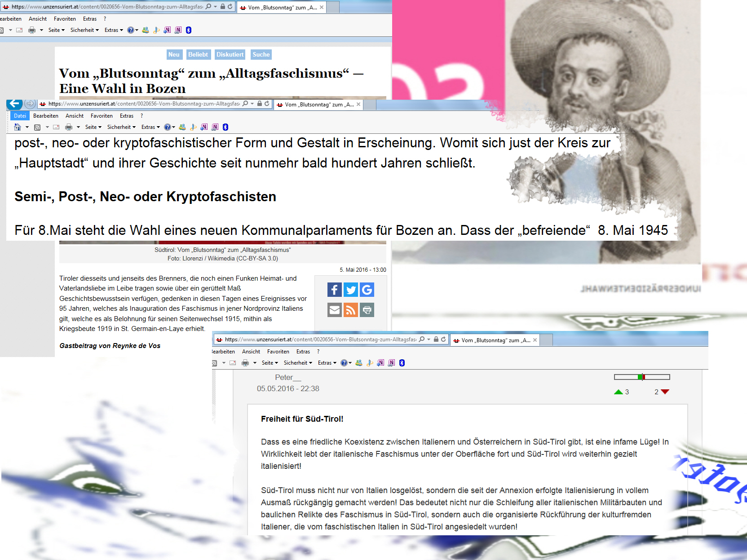The width and height of the screenshot is (747, 560).
Task: Click the Neu button above article title
Action: coord(174,55)
